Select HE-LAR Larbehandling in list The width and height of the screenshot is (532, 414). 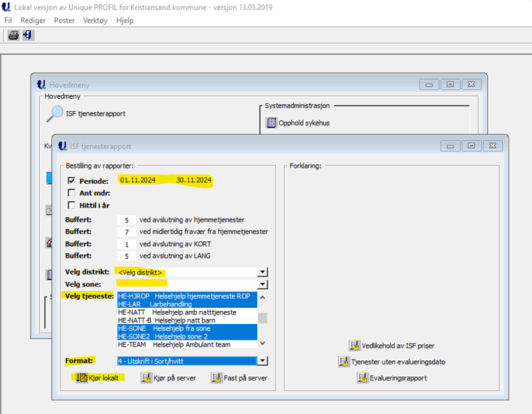[x=188, y=304]
